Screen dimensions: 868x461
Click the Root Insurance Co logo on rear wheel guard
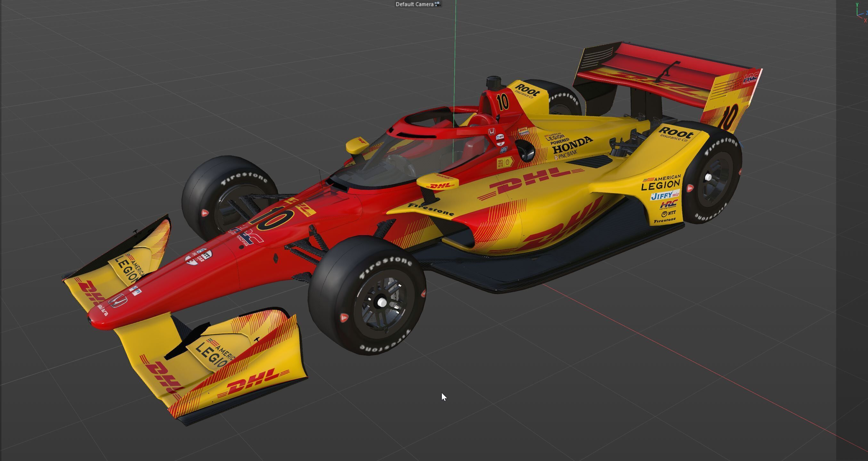pos(676,134)
